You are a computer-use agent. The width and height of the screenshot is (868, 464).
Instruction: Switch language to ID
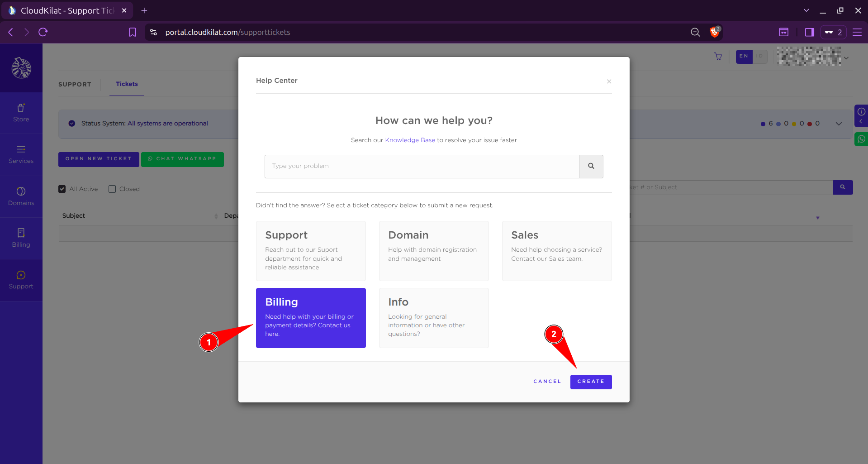759,57
